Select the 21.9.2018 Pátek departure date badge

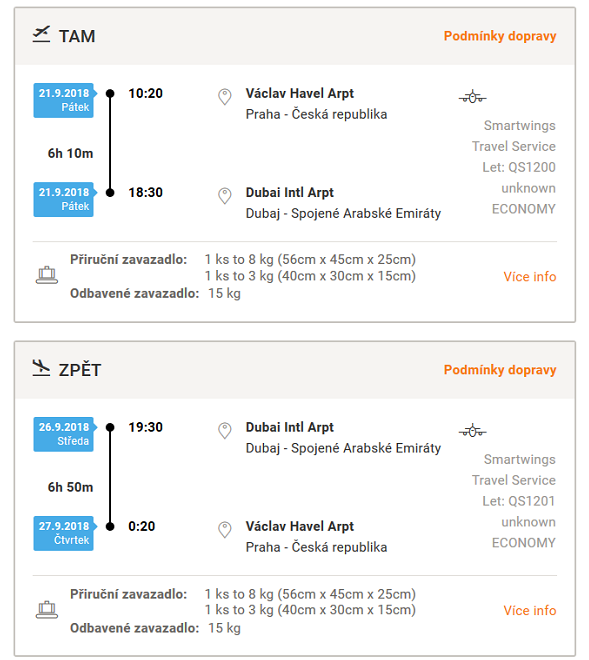point(64,100)
